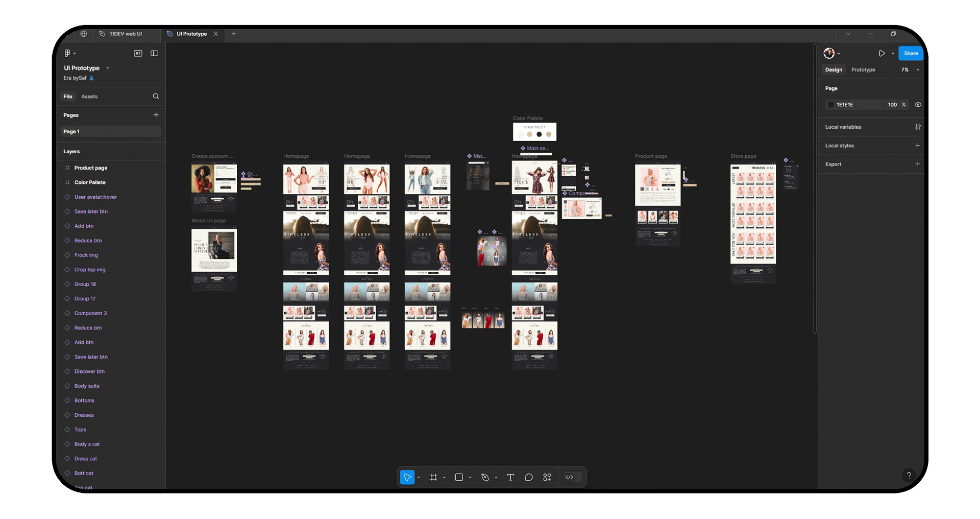Open the Actions components tool
Viewport: 980px width, 519px height.
point(547,477)
